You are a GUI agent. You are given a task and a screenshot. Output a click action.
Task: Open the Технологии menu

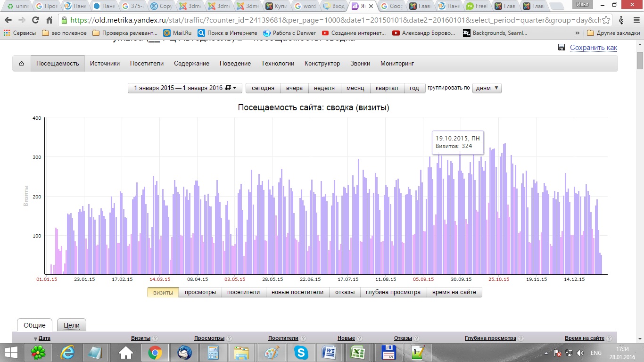coord(278,64)
